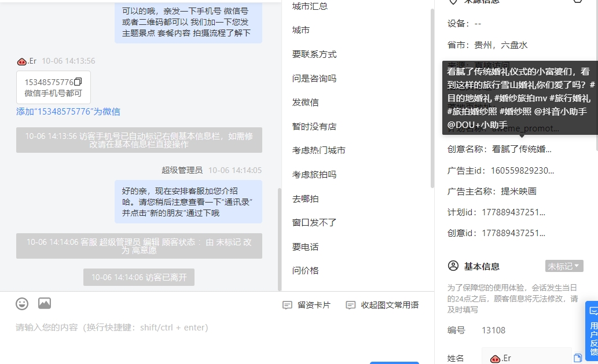Click the 基本信息 section heading
598x364 pixels.
tap(482, 266)
